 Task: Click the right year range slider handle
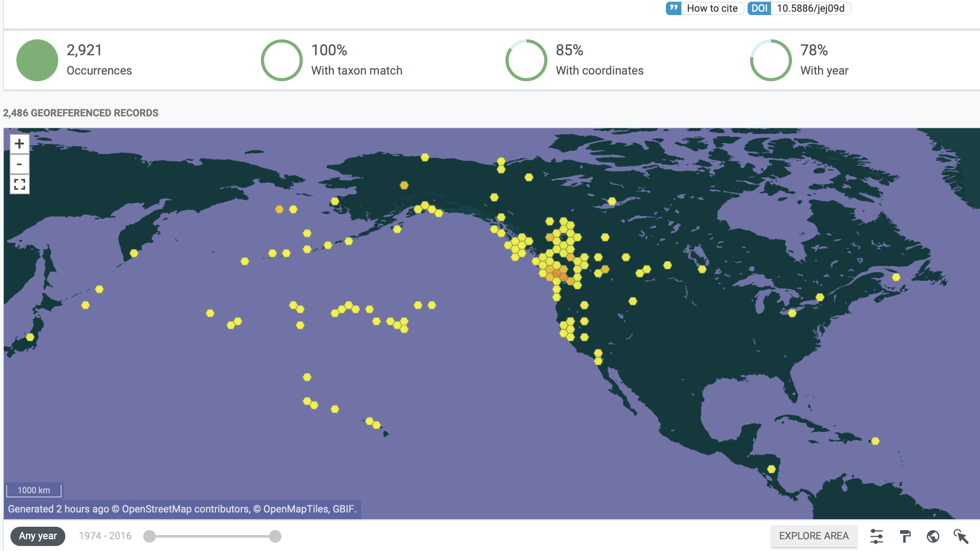click(275, 536)
